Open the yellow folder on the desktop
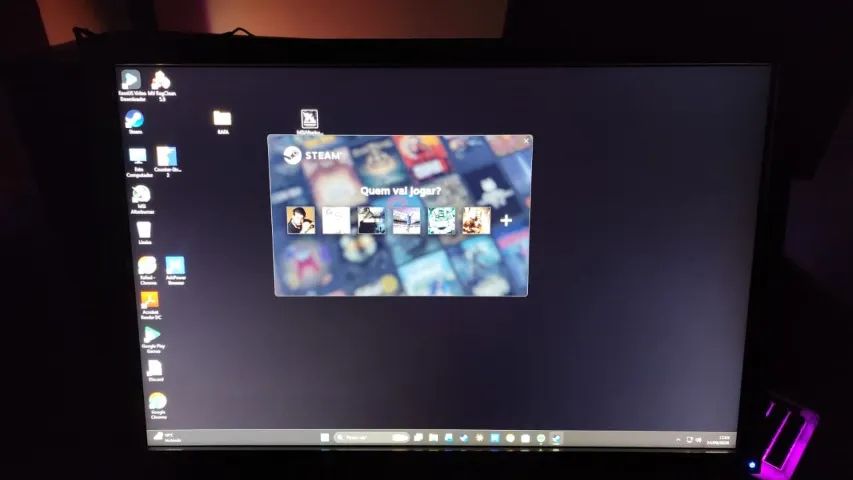This screenshot has height=480, width=853. pos(222,122)
